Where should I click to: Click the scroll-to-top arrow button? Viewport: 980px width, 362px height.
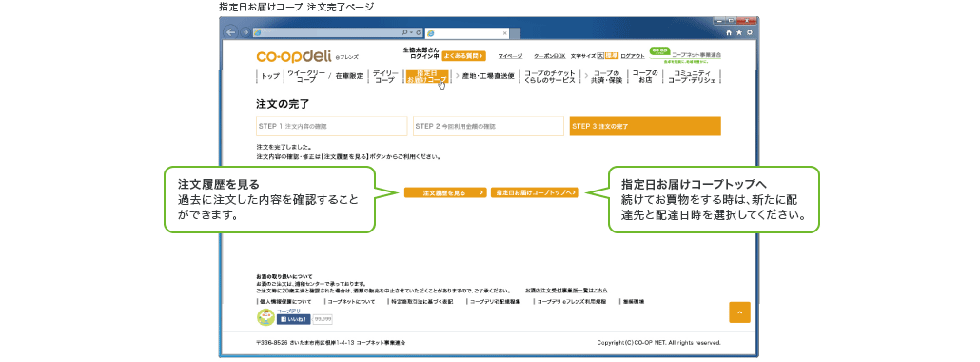739,312
